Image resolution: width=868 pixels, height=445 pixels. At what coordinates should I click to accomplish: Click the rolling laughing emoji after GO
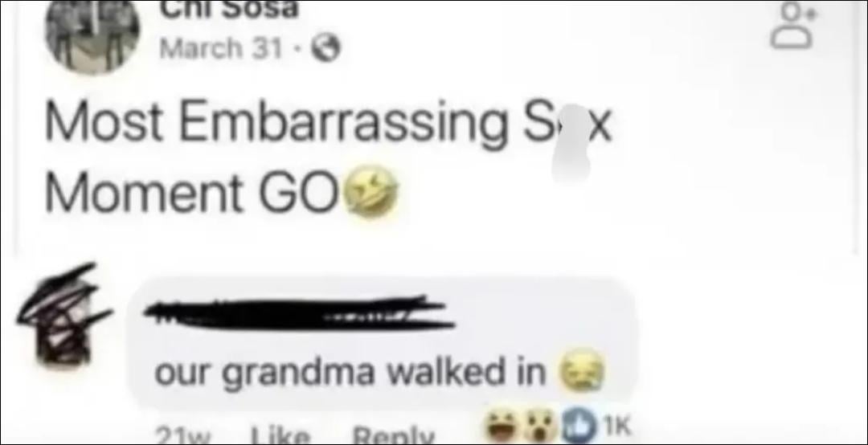371,191
